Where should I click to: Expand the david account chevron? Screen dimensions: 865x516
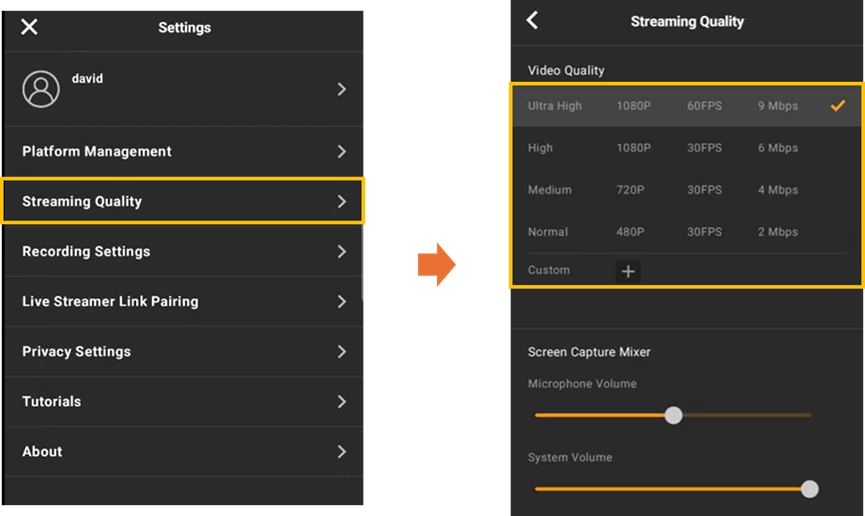tap(341, 89)
